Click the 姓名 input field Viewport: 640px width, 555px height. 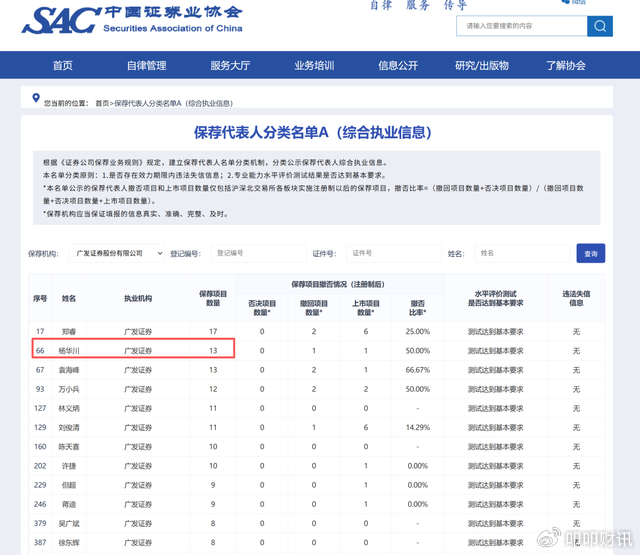[522, 253]
